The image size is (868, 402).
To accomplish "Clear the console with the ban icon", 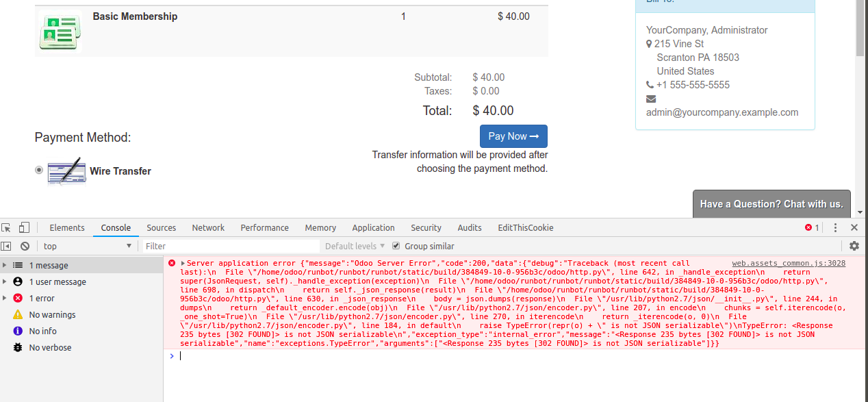I will click(25, 246).
